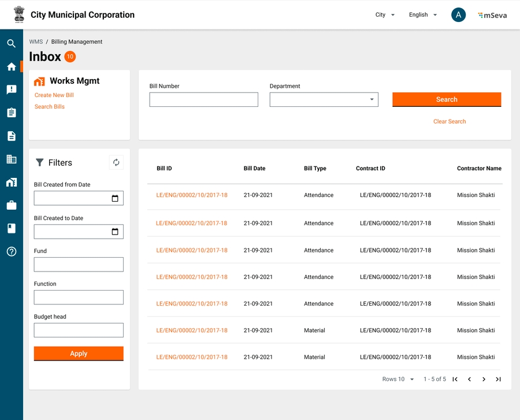Open the English language dropdown
Image resolution: width=520 pixels, height=420 pixels.
point(423,15)
